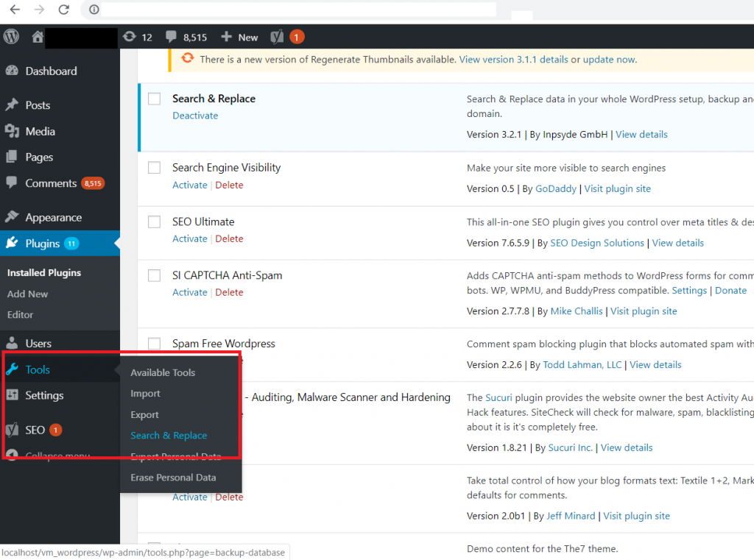Click the SI CAPTCHA Donate link
Image resolution: width=754 pixels, height=560 pixels.
(731, 291)
